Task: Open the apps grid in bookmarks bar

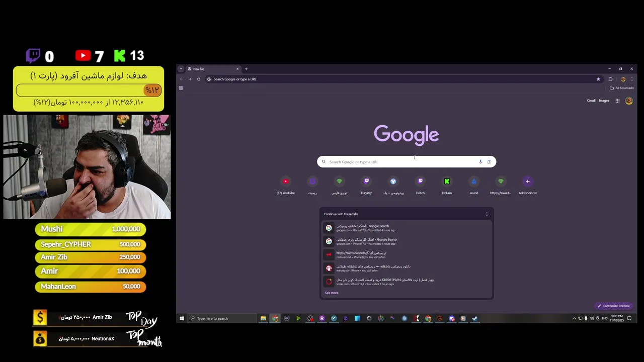Action: tap(181, 88)
